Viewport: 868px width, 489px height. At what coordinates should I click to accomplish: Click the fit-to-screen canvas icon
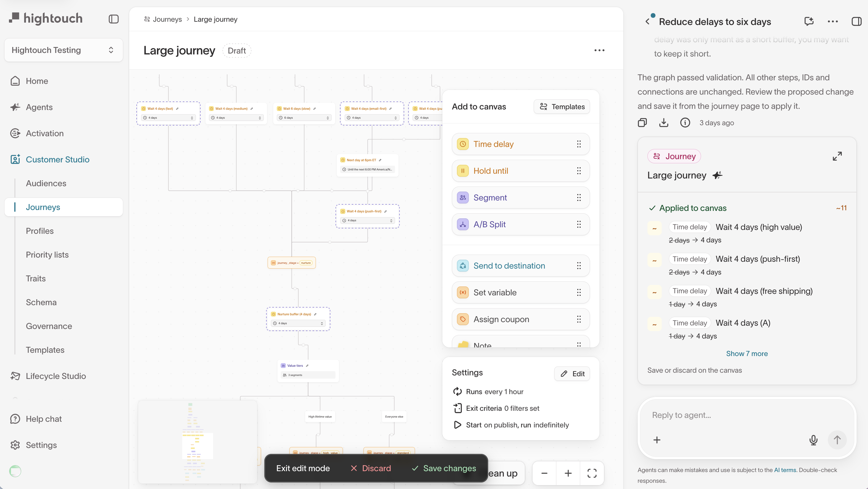[x=592, y=473]
